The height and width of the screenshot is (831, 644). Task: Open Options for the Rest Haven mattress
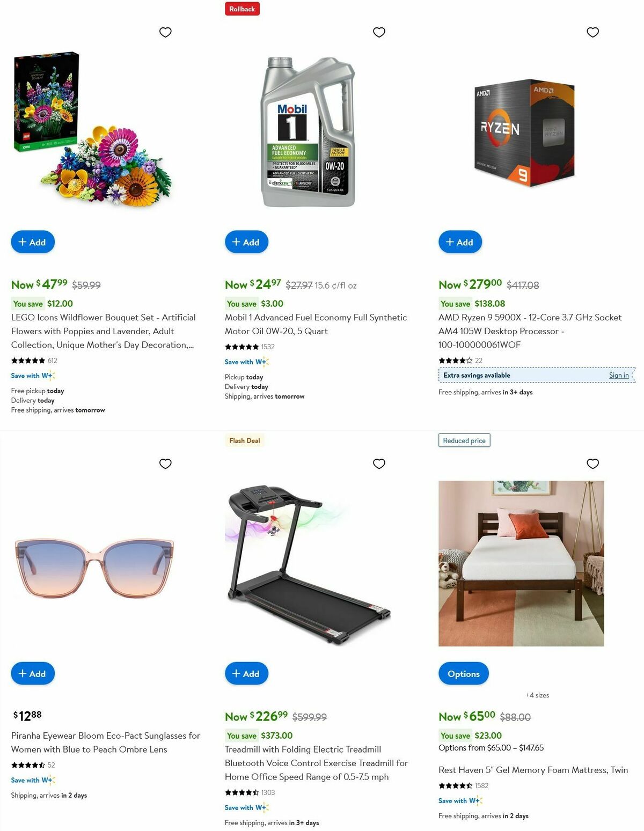463,673
